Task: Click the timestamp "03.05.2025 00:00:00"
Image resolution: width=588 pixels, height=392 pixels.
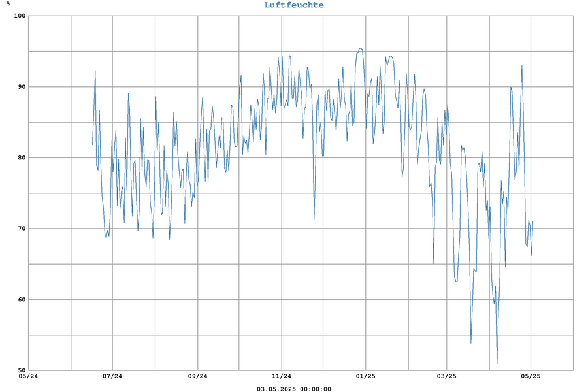Action: (x=293, y=389)
